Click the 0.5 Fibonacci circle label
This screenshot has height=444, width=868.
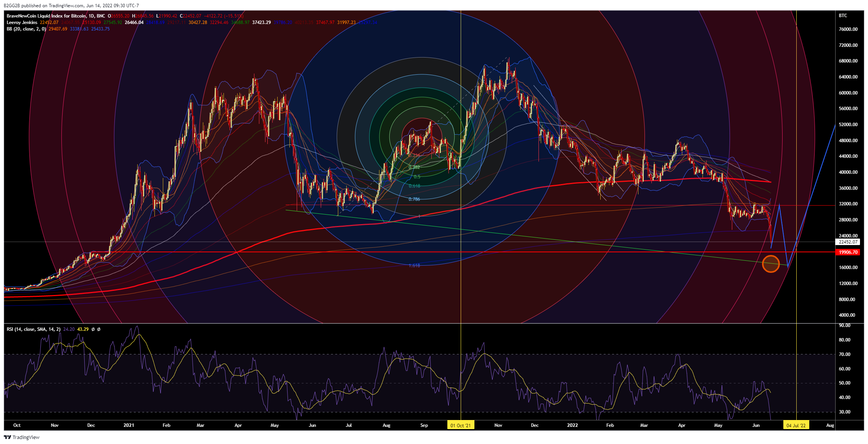pyautogui.click(x=417, y=177)
